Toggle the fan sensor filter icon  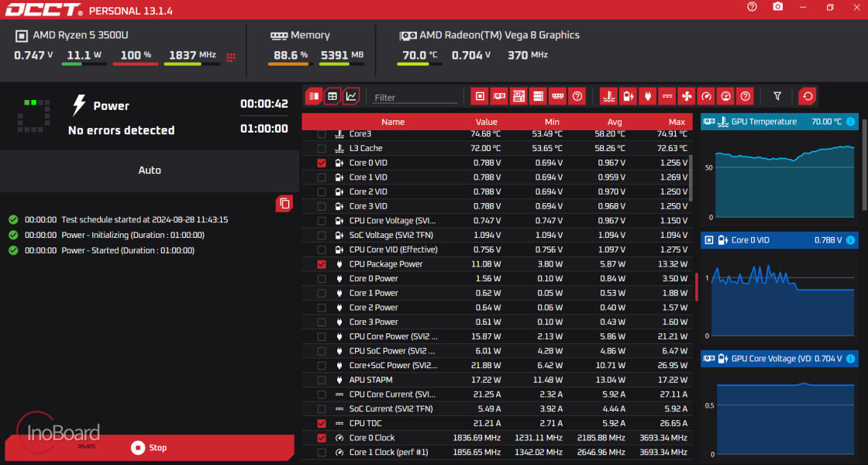(687, 96)
